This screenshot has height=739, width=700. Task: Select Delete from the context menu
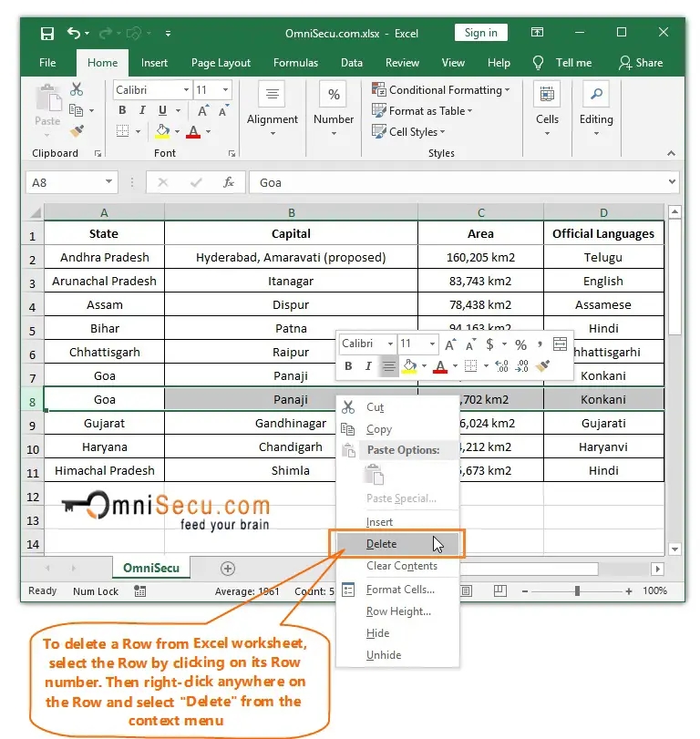point(381,544)
